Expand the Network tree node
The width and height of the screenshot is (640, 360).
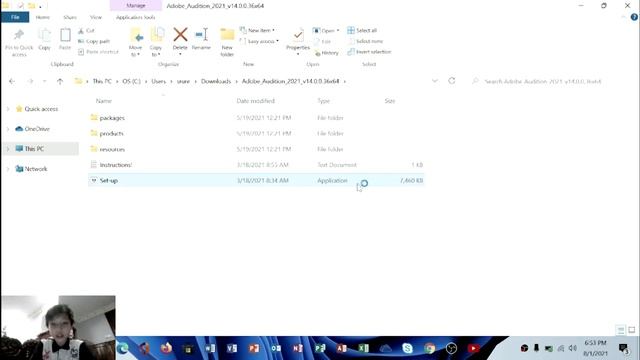(x=8, y=169)
